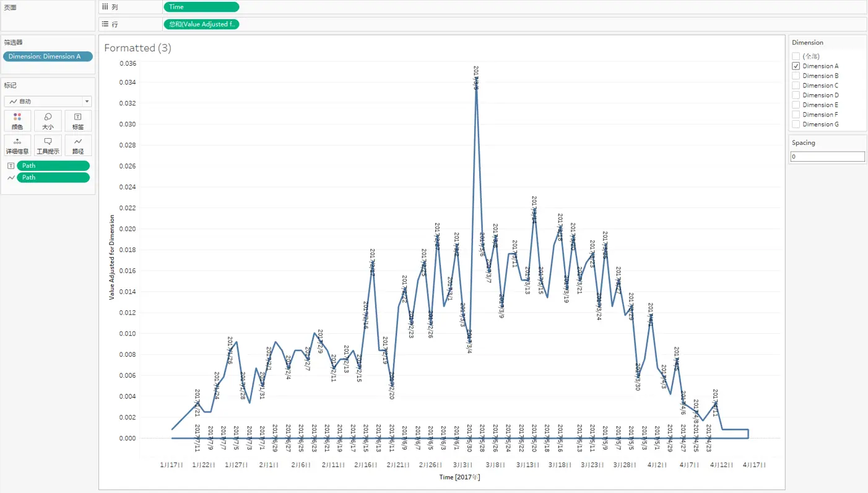
Task: Select the Value Adjusted pill on Rows shelf
Action: (201, 24)
